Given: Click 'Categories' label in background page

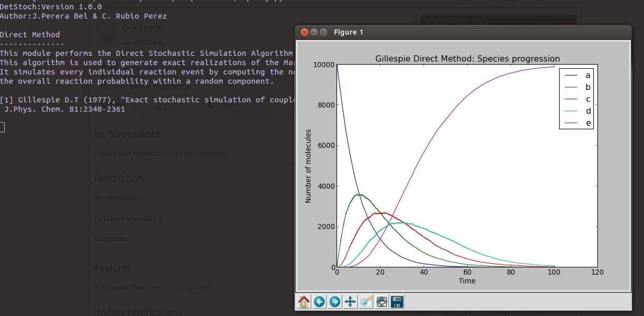Looking at the screenshot, I should (111, 239).
